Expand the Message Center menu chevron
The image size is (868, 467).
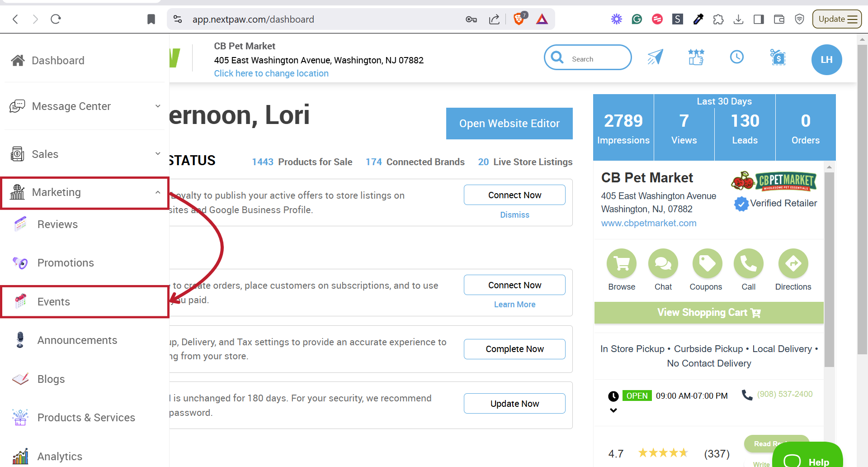click(158, 106)
